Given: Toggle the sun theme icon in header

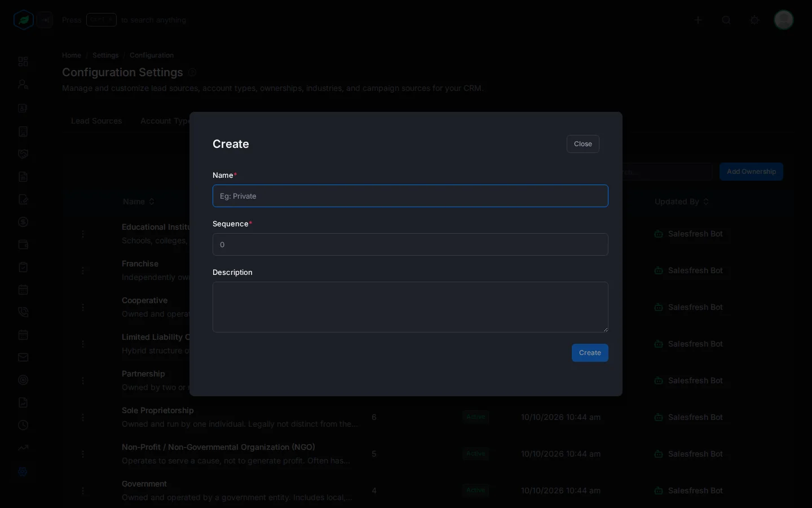Looking at the screenshot, I should (754, 20).
